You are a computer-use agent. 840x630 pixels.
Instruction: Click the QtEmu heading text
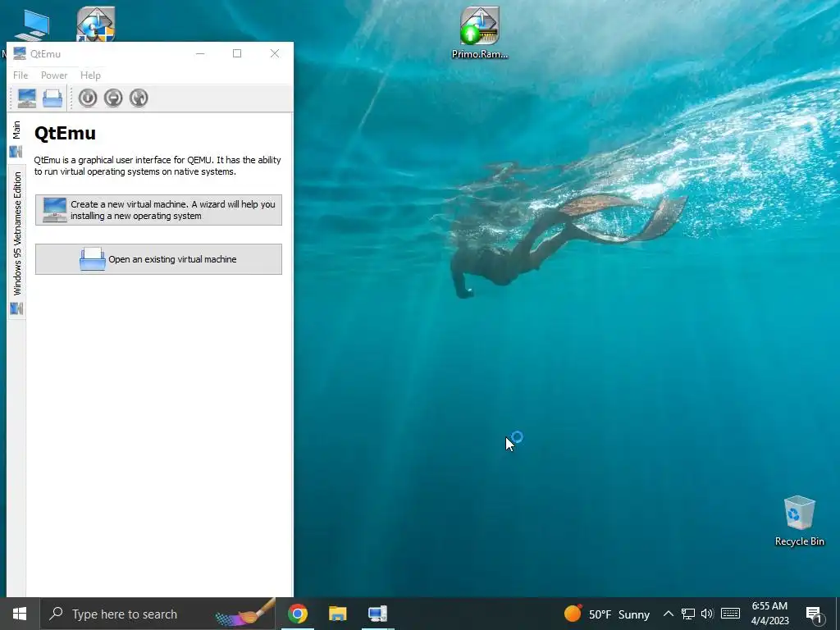(65, 133)
